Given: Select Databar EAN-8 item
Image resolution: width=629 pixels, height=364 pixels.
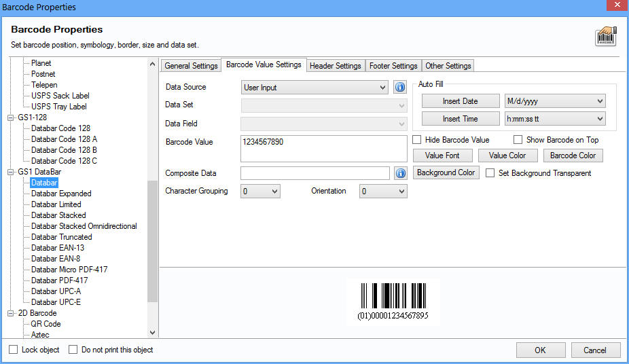Looking at the screenshot, I should (x=56, y=259).
